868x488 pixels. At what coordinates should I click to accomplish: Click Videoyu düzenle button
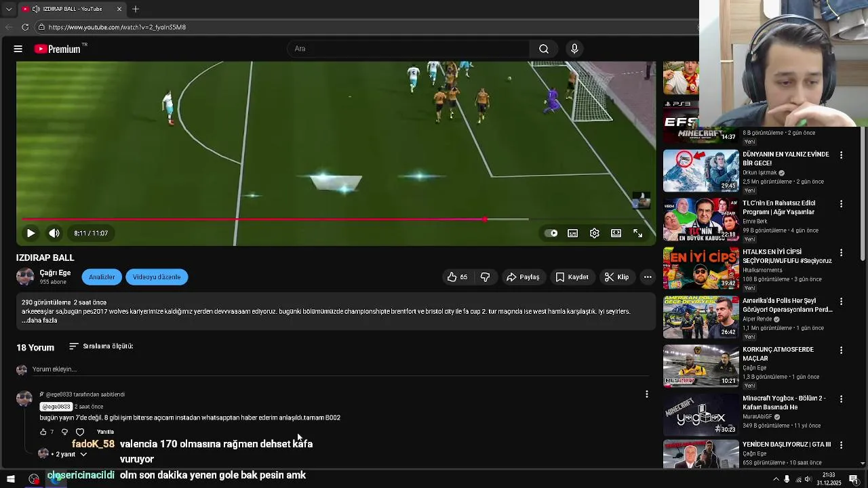point(157,277)
